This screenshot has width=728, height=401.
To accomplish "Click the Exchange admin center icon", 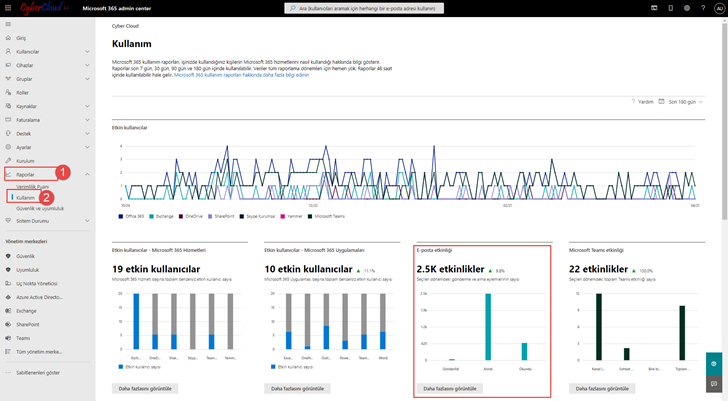I will point(8,311).
